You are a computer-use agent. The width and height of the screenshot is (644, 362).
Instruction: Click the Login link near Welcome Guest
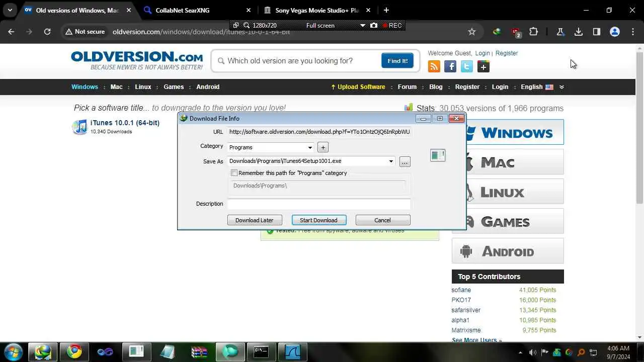(482, 53)
